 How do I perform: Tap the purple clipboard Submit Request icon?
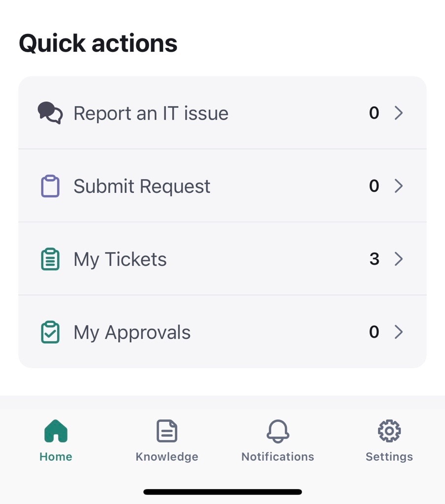[x=50, y=186]
